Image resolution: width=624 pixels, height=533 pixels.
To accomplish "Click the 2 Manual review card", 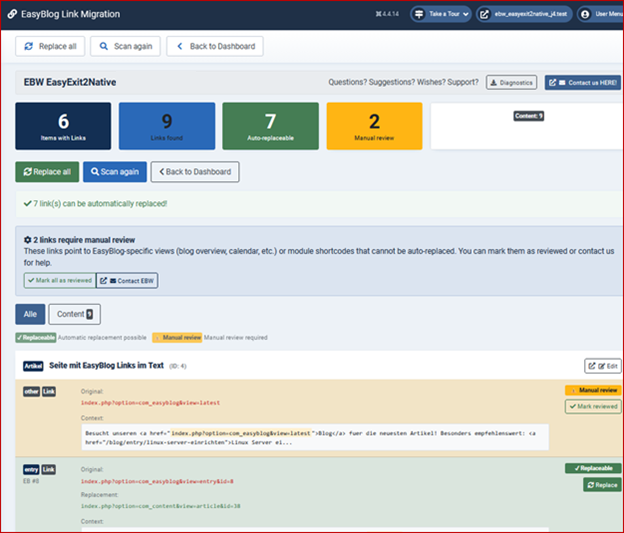I will point(374,126).
